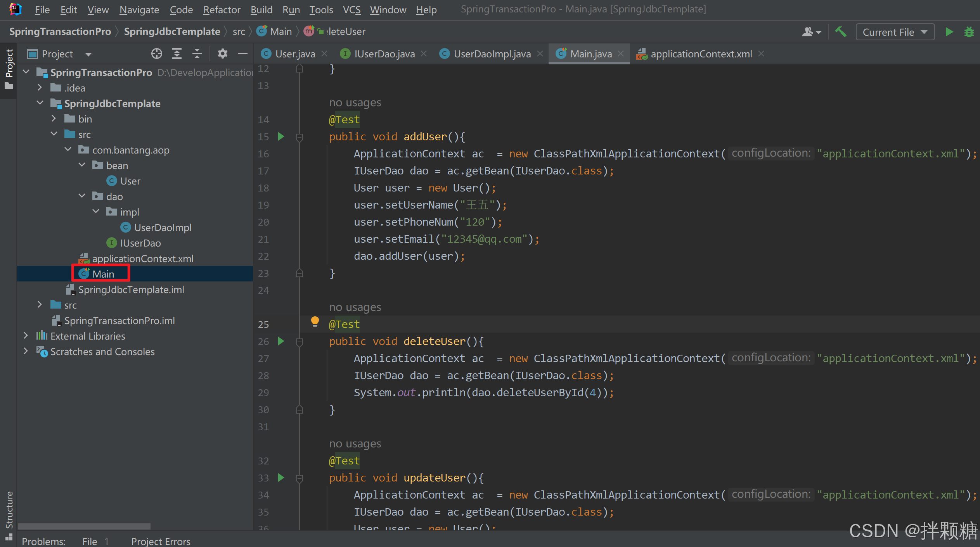Hide the Project tool window with minus icon

click(243, 53)
